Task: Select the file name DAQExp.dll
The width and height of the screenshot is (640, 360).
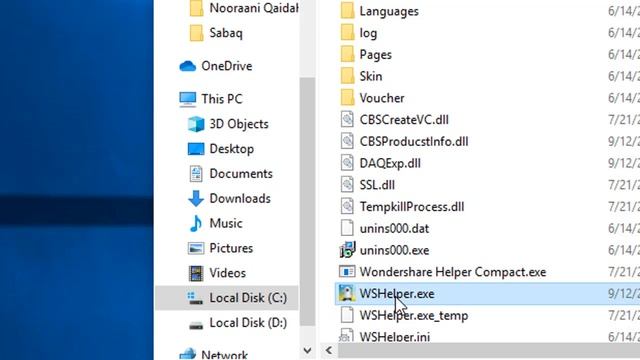Action: pos(390,163)
